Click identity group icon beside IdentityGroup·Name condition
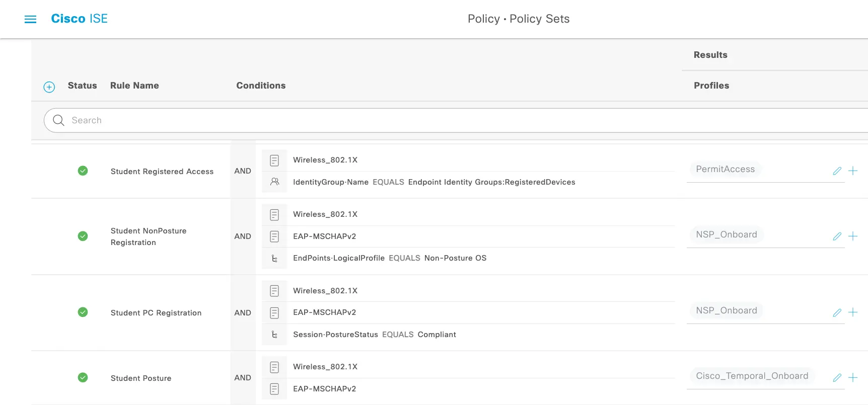This screenshot has height=405, width=868. pos(274,182)
